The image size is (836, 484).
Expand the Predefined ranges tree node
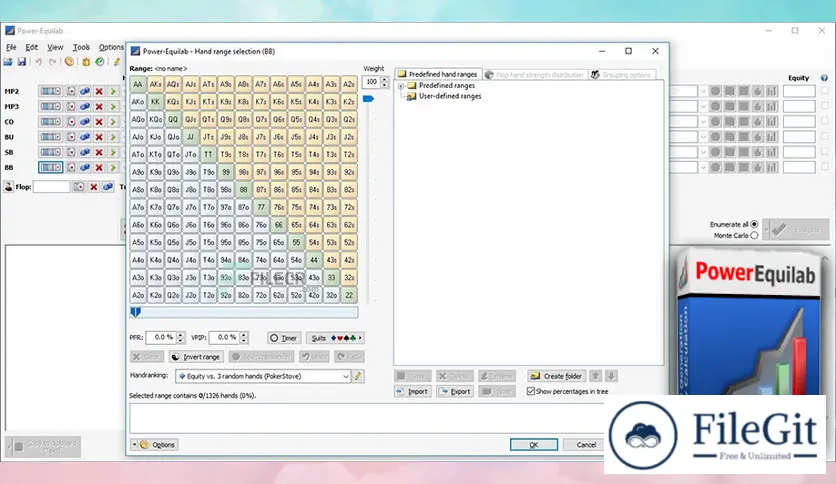click(x=400, y=86)
